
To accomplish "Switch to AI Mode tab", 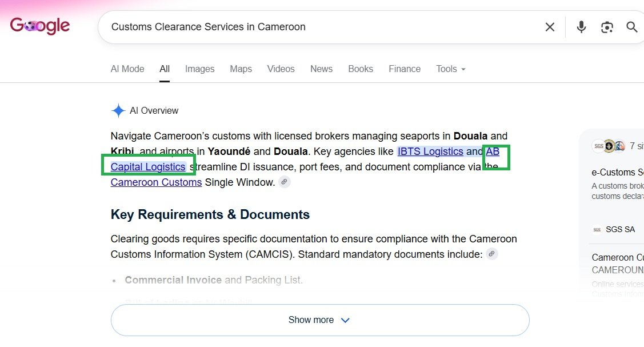I will [x=127, y=69].
